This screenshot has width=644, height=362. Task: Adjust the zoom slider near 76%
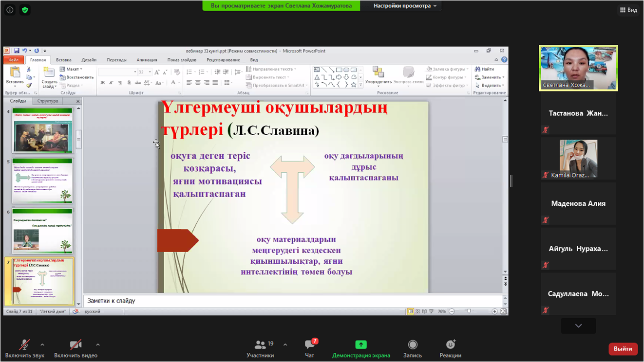469,310
